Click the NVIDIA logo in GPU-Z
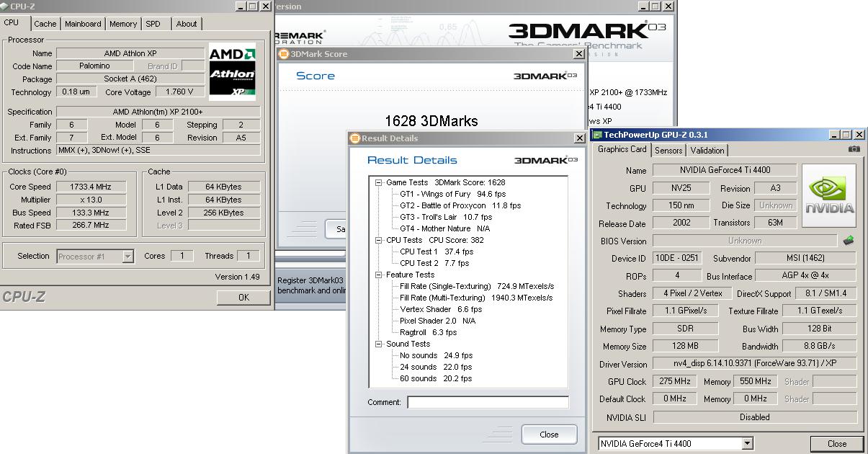 click(829, 195)
